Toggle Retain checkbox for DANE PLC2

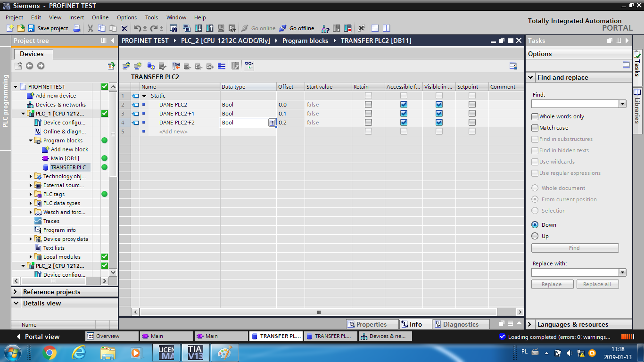(368, 105)
